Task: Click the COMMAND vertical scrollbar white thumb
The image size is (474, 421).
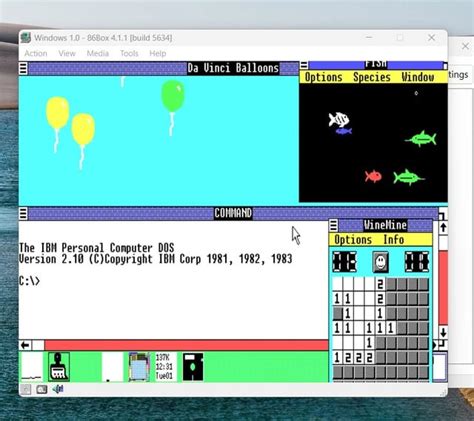Action: coord(443,243)
